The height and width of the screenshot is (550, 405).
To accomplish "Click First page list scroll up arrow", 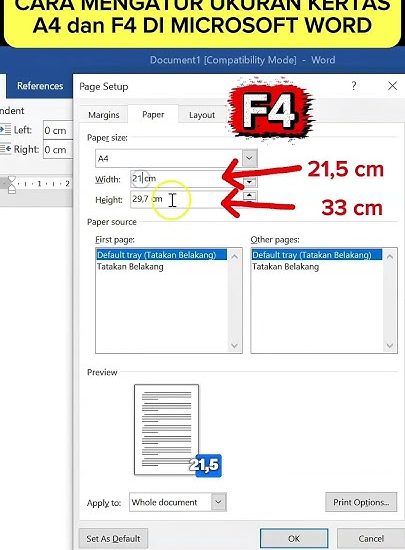I will [235, 256].
